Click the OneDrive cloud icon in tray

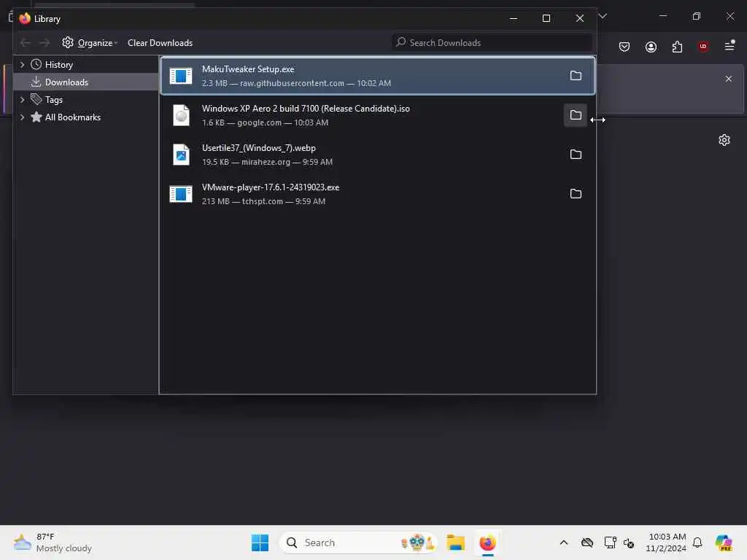tap(587, 542)
